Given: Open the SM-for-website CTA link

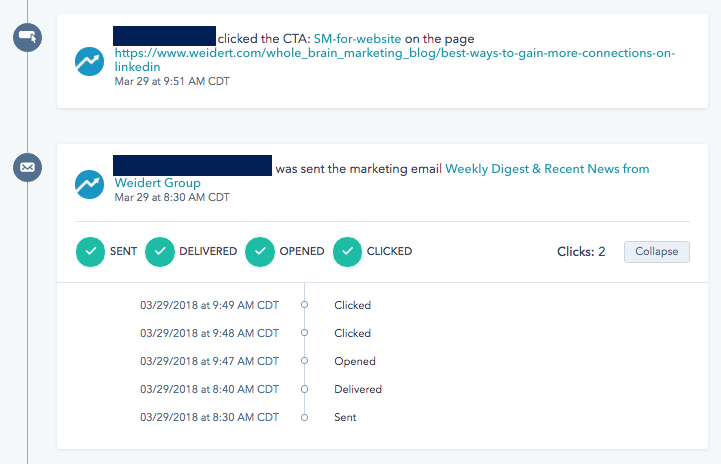Looking at the screenshot, I should coord(357,39).
